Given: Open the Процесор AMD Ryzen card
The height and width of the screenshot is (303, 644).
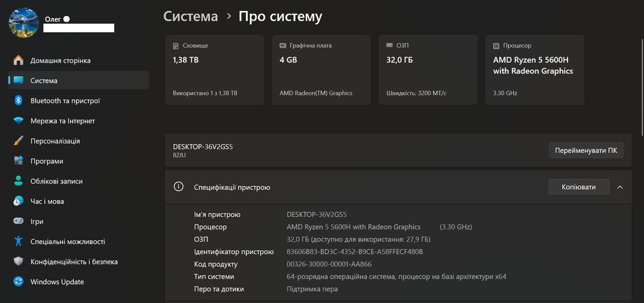Looking at the screenshot, I should click(535, 69).
